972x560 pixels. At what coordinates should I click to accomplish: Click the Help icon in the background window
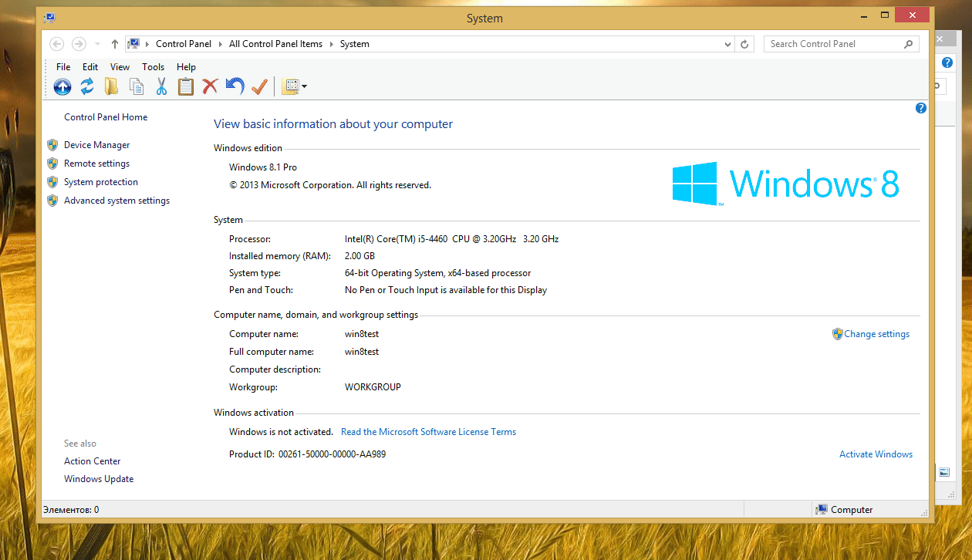[x=947, y=62]
